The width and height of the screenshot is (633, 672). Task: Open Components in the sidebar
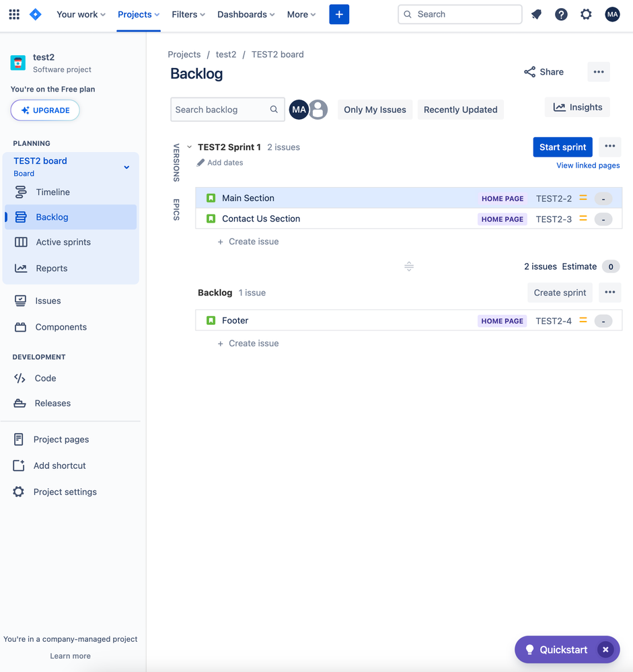(71, 327)
